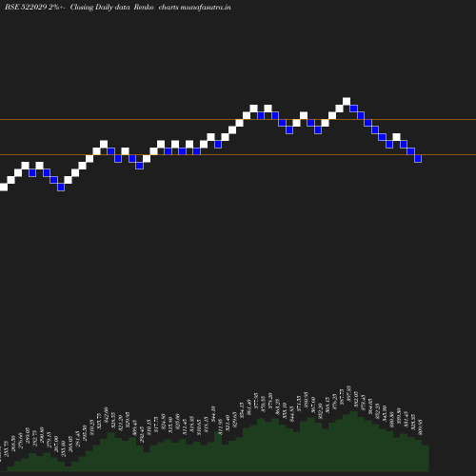Click the upper orange horizontal level line

click(x=238, y=120)
